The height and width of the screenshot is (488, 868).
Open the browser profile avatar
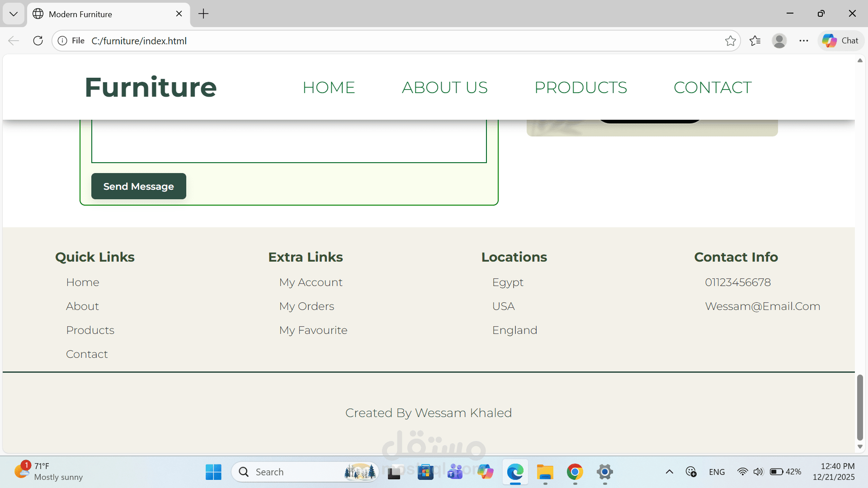[779, 41]
